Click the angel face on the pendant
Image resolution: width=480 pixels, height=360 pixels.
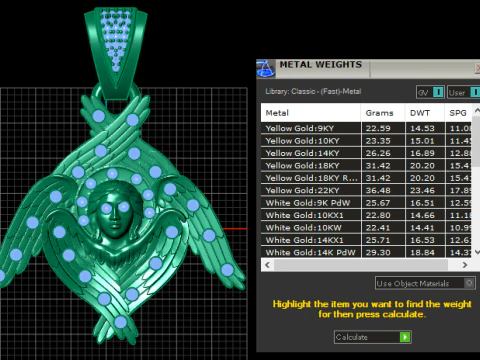[x=114, y=212]
